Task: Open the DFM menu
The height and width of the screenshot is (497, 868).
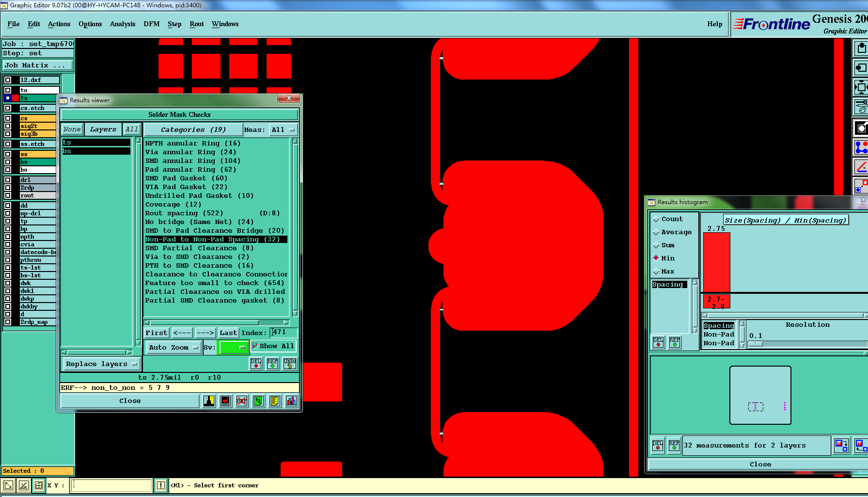Action: tap(151, 24)
